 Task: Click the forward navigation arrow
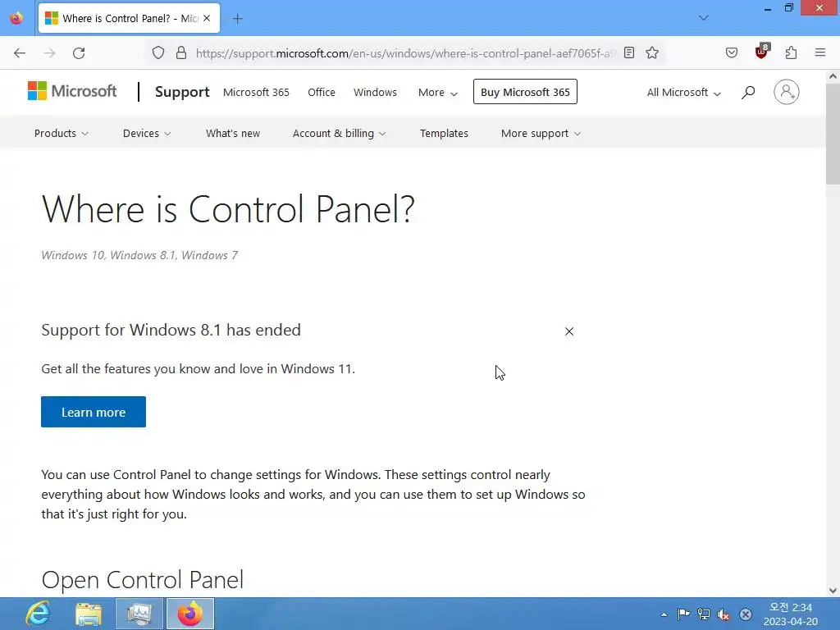tap(49, 53)
